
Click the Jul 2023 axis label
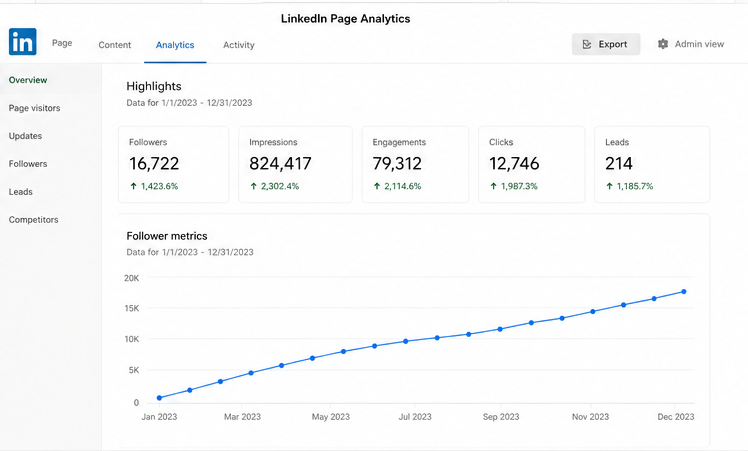(415, 417)
